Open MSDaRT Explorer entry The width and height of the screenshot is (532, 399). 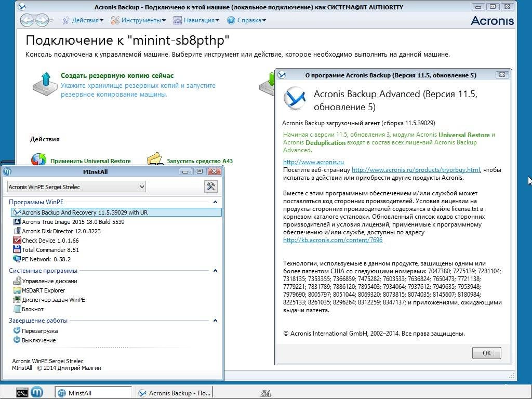pyautogui.click(x=44, y=290)
